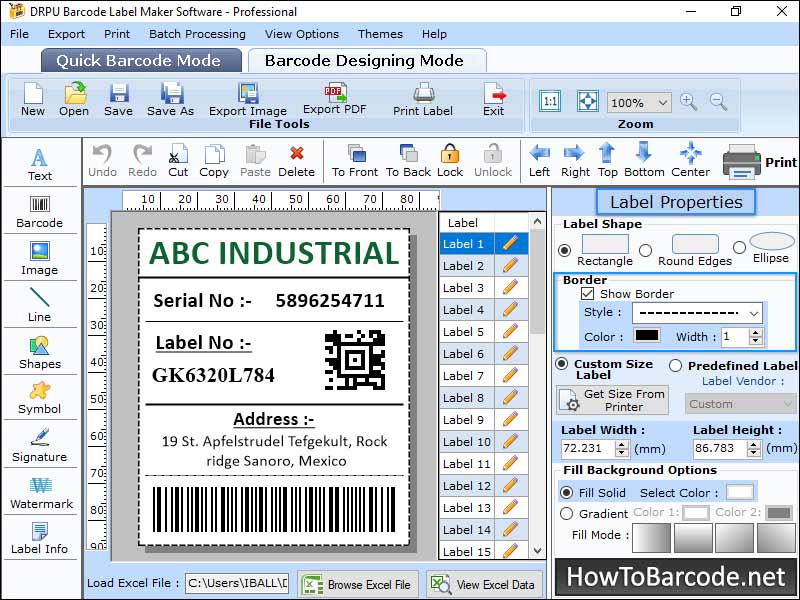Select the Shapes tool

pyautogui.click(x=40, y=355)
